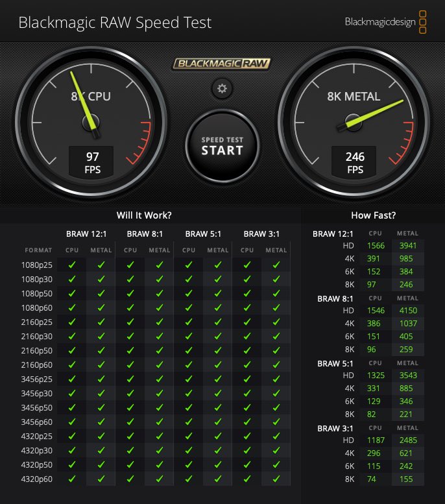
Task: Click the 2160p50 BRAW 3:1 CPU checkmark
Action: [247, 350]
